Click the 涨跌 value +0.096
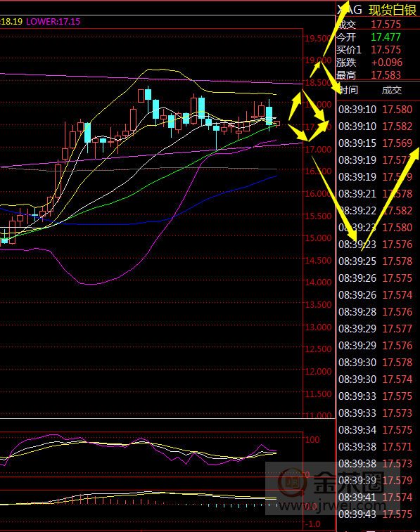Screen dimensions: 420x532 (x=386, y=63)
